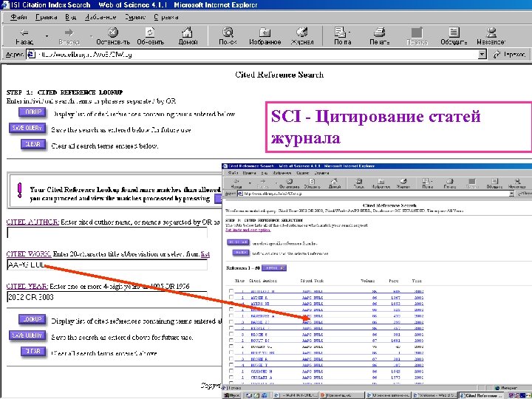
Task: Click the Пуск (Start) button on the taskbar
Action: click(x=232, y=395)
